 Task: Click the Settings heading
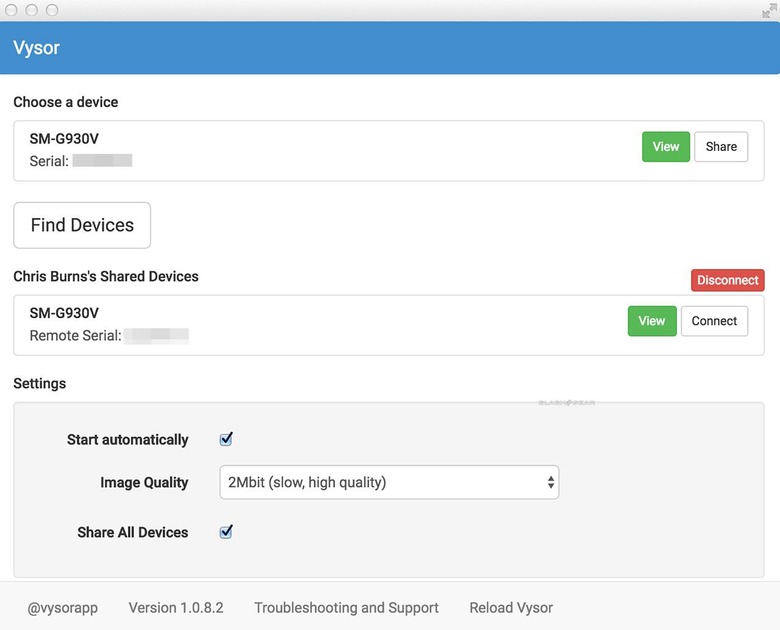(x=40, y=383)
